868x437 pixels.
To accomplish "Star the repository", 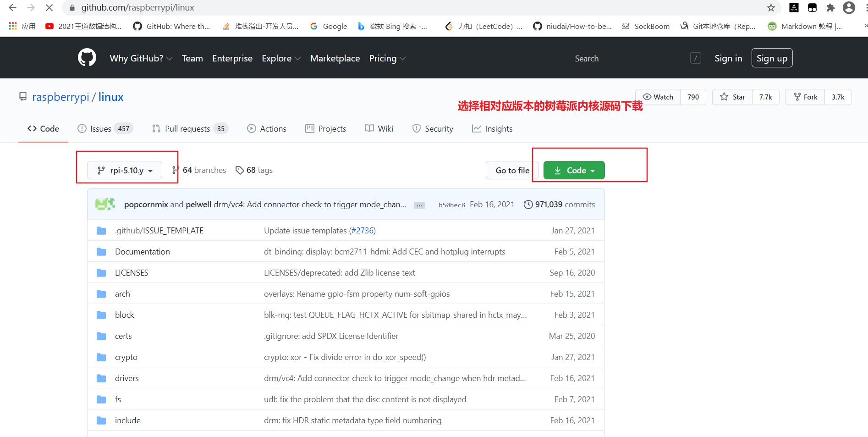I will click(732, 97).
